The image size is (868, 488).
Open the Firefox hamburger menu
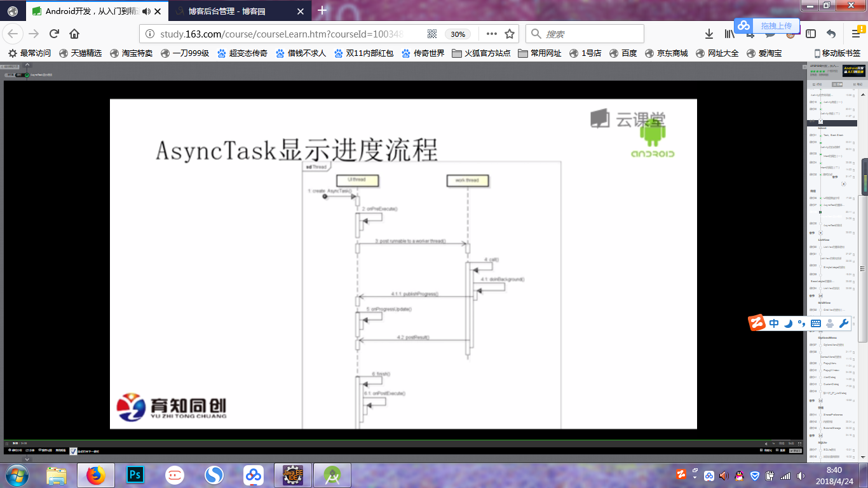856,34
